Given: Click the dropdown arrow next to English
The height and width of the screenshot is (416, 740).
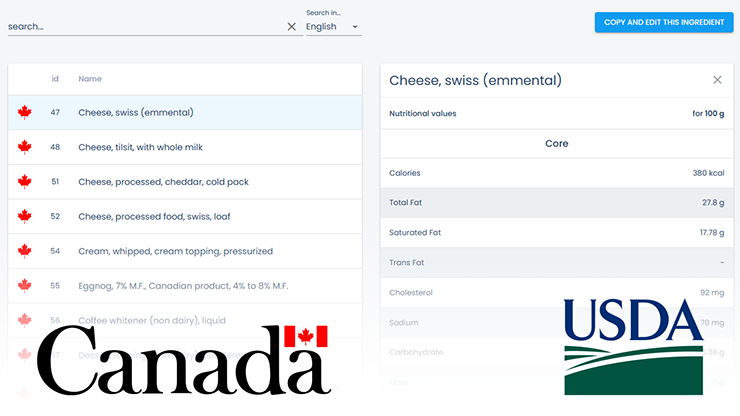Looking at the screenshot, I should 355,27.
